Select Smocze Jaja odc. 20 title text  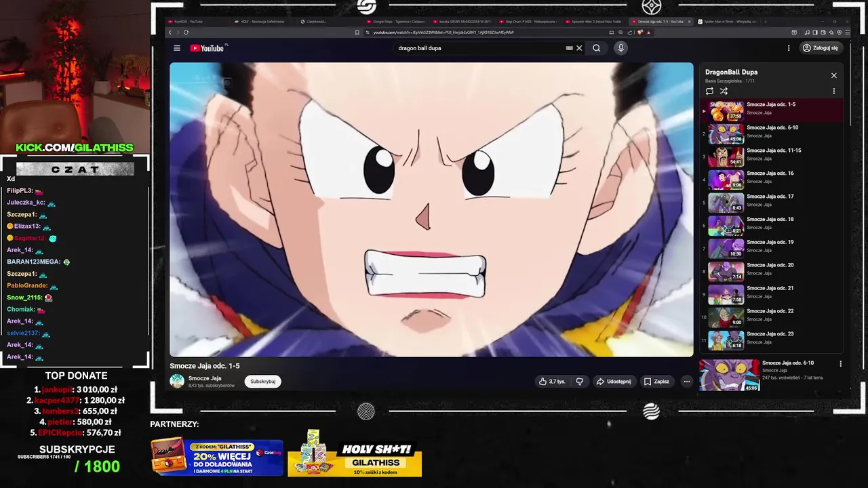(770, 265)
